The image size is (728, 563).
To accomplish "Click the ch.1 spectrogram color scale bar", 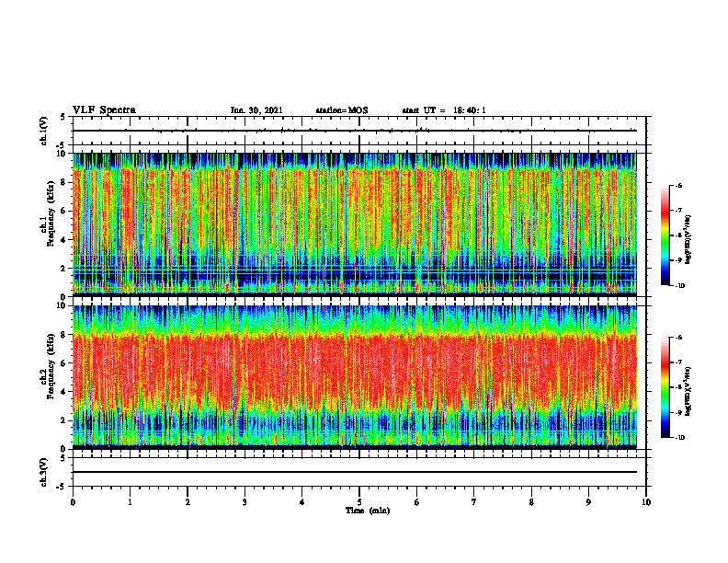I will (665, 236).
